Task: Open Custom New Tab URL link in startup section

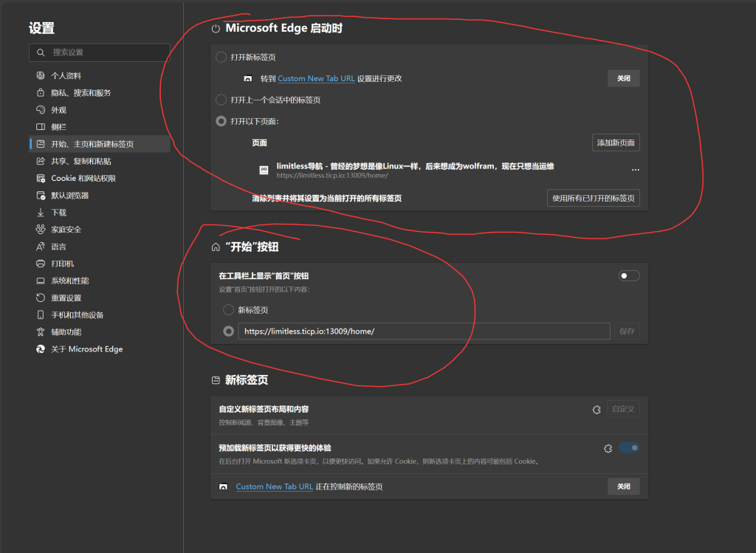Action: (316, 78)
